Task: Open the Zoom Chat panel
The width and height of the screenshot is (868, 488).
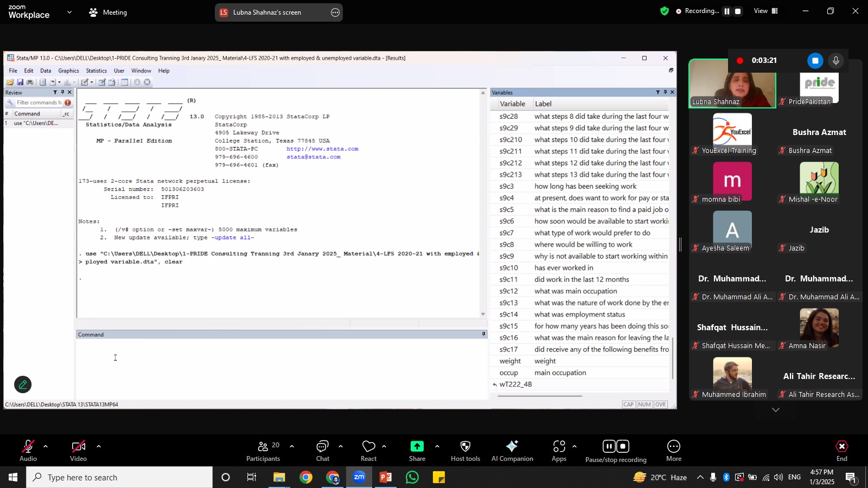Action: (323, 451)
